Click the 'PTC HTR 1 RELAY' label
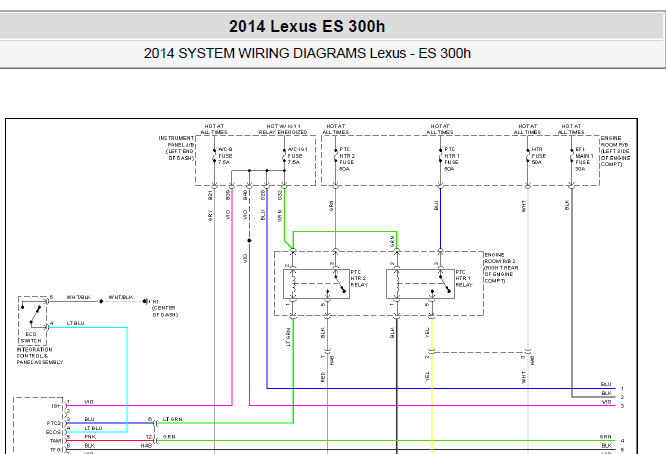The height and width of the screenshot is (454, 666). click(464, 279)
